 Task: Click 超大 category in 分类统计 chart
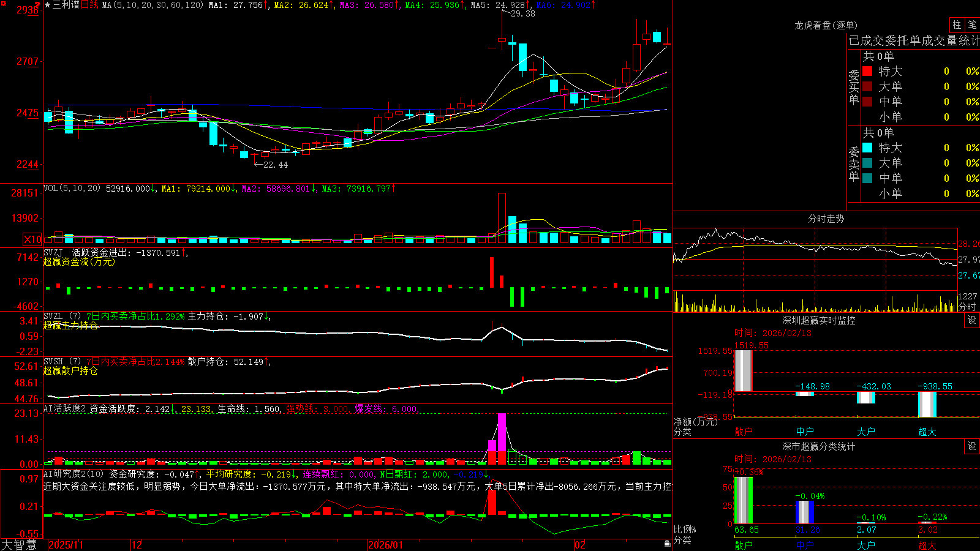(927, 545)
